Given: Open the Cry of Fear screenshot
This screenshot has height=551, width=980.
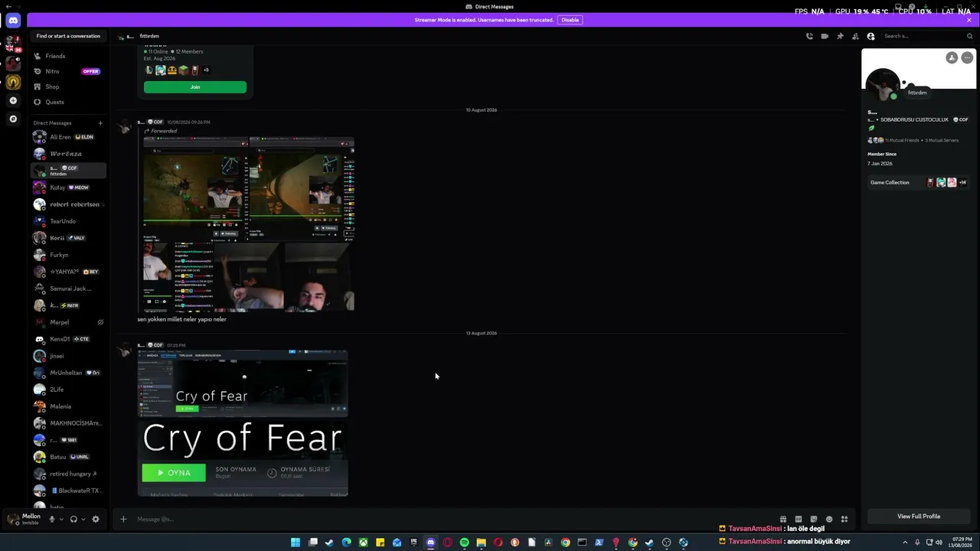Looking at the screenshot, I should point(243,423).
